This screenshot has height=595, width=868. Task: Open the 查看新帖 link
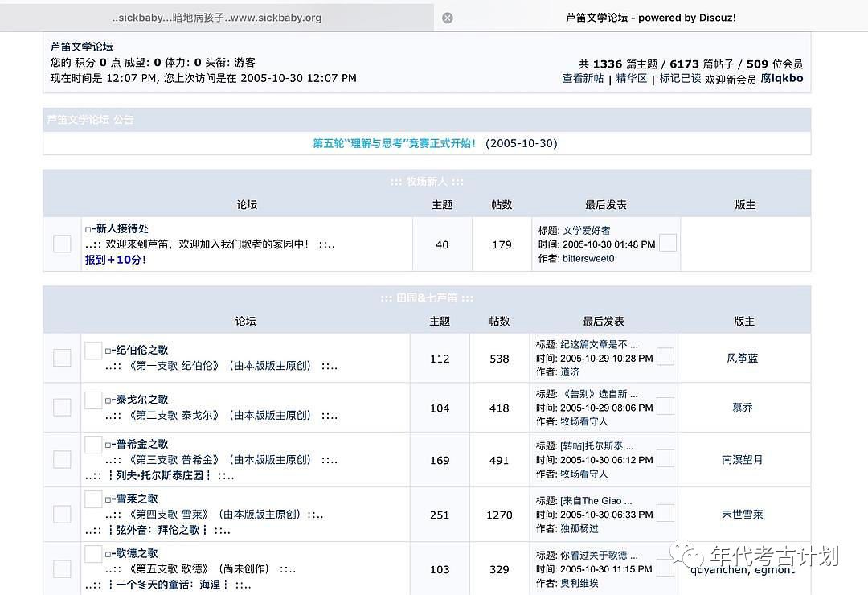coord(583,79)
